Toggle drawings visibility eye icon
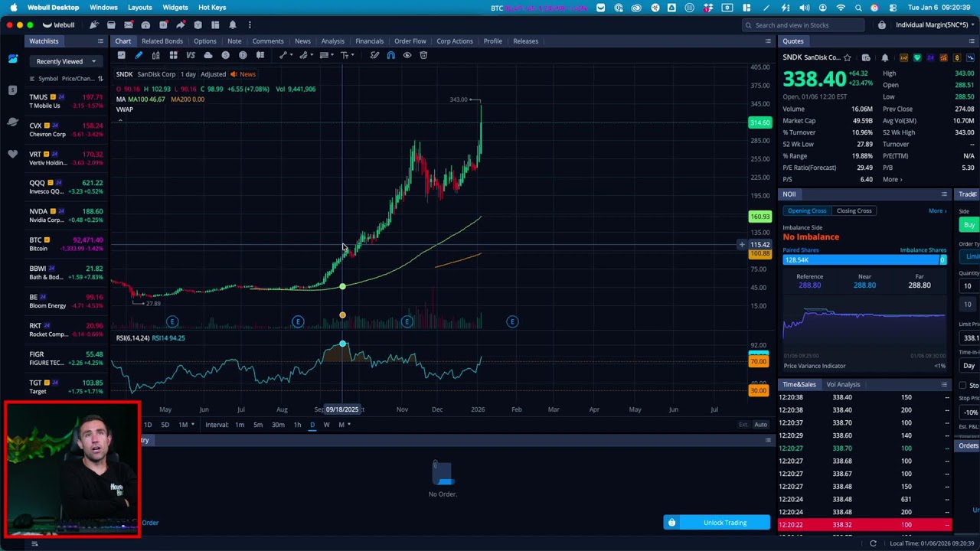This screenshot has height=551, width=980. coord(407,55)
